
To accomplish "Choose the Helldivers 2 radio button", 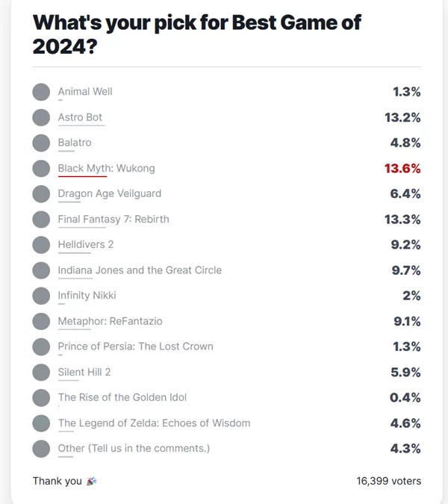I will tap(41, 245).
